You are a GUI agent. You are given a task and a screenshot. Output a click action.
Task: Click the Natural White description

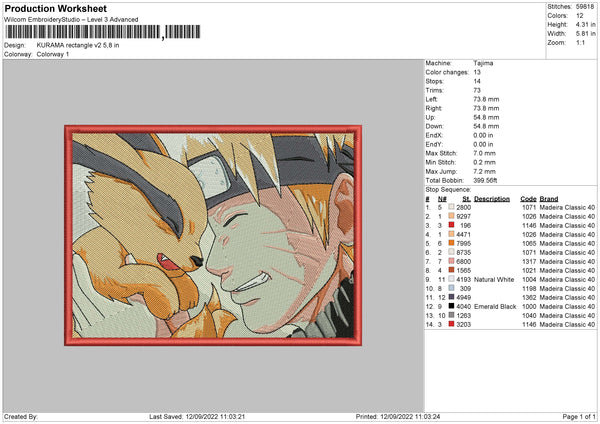click(x=494, y=280)
